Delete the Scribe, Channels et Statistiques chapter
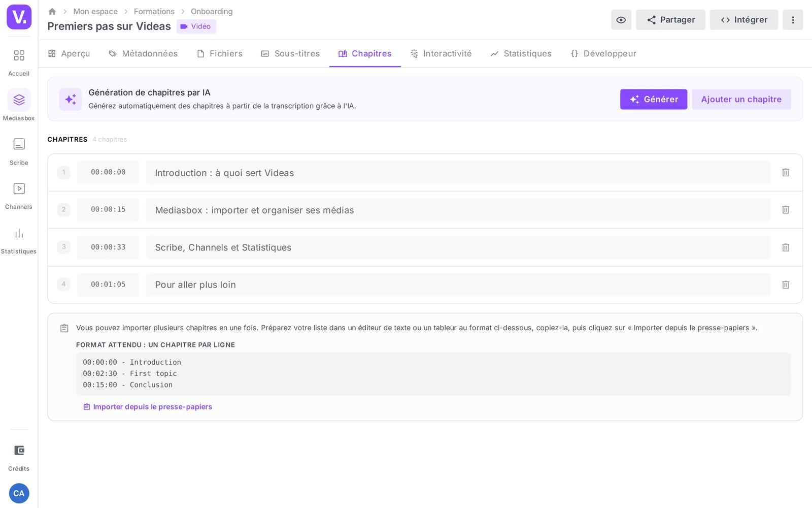The height and width of the screenshot is (508, 812). pos(786,247)
